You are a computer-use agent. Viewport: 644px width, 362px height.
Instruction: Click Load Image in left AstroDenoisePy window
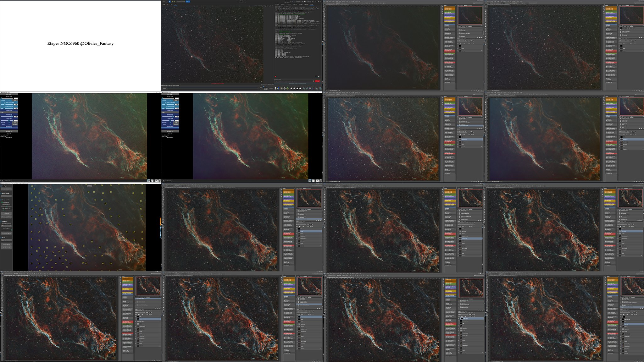coord(9,94)
